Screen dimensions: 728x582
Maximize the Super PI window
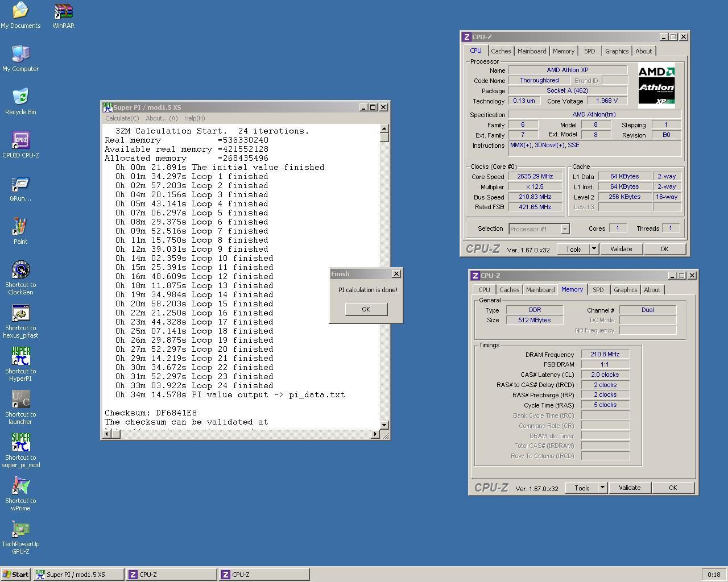pyautogui.click(x=373, y=107)
